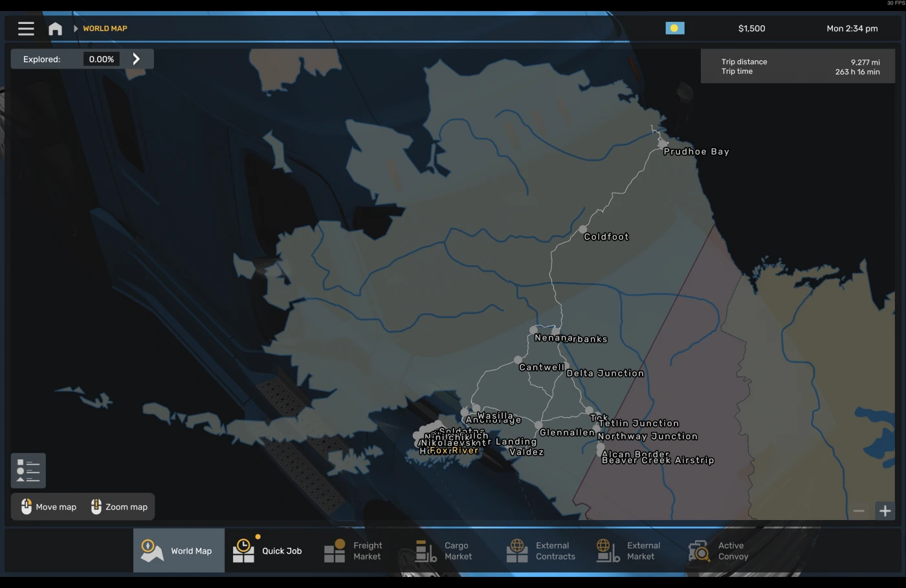The width and height of the screenshot is (906, 588).
Task: Zoom in using the plus button
Action: (x=885, y=510)
